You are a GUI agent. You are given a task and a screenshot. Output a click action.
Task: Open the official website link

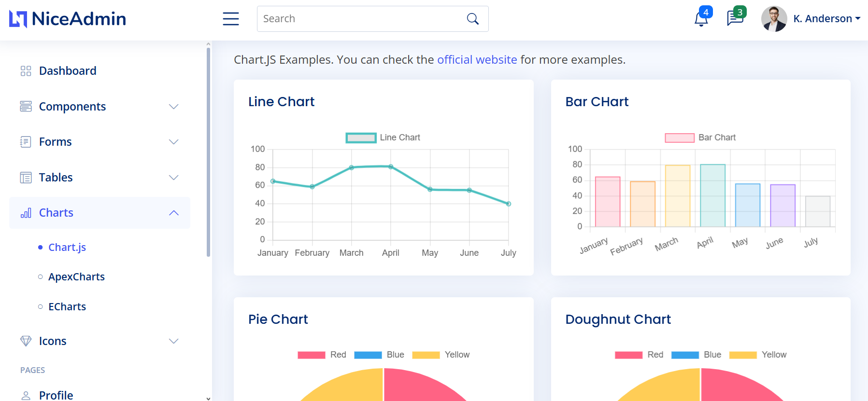(x=477, y=60)
